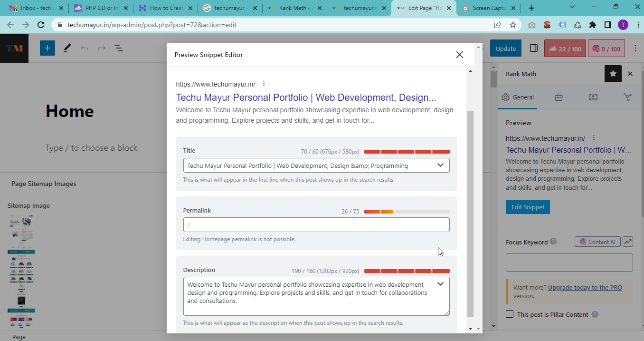
Task: Click the Update button
Action: (x=506, y=49)
